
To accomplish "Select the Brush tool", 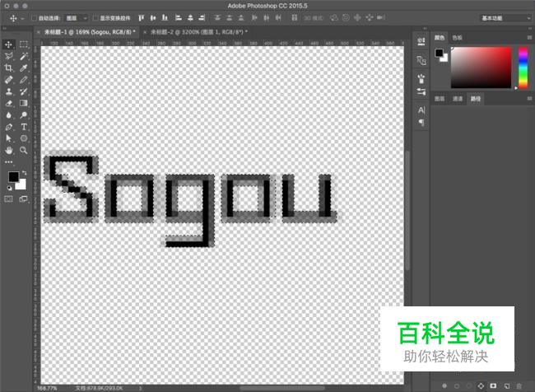I will 24,80.
